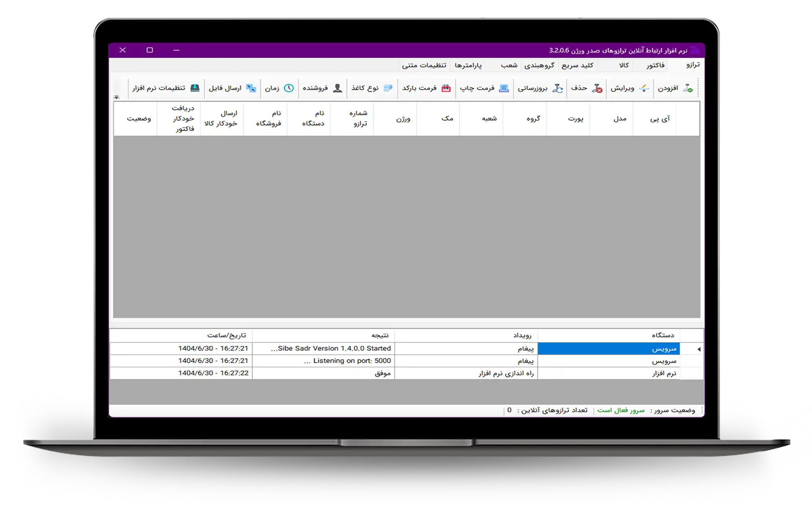This screenshot has width=812, height=506.
Task: Click the Edit (ویرایش) toolbar icon
Action: click(644, 88)
